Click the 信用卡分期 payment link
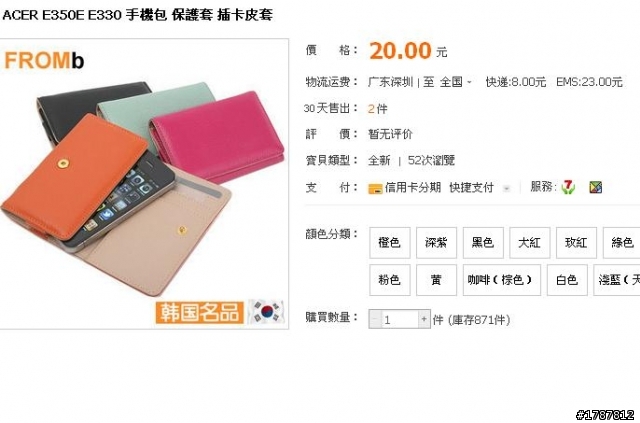 (413, 187)
